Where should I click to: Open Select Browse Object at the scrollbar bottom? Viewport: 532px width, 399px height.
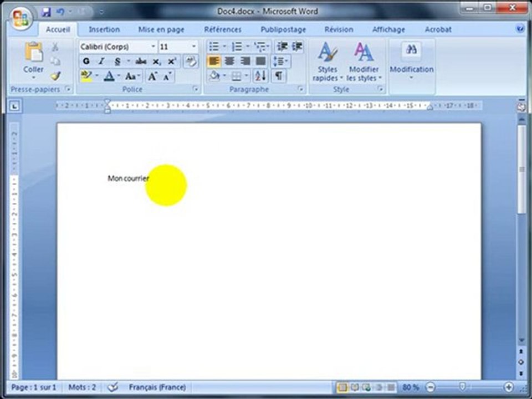pos(521,362)
